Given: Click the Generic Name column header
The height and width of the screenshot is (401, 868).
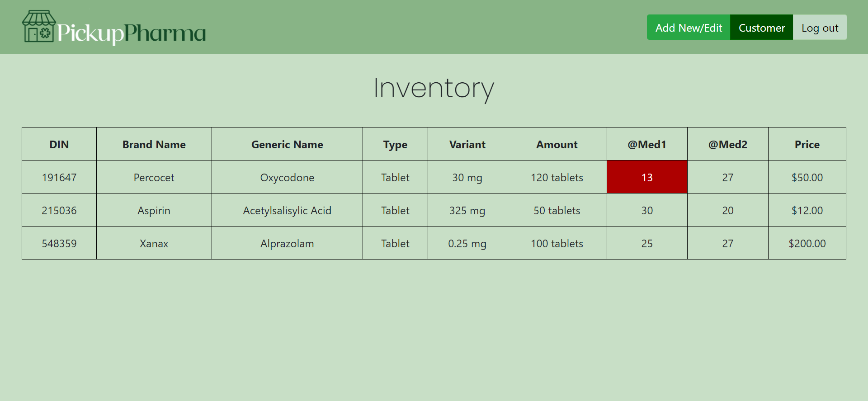Looking at the screenshot, I should (x=287, y=144).
